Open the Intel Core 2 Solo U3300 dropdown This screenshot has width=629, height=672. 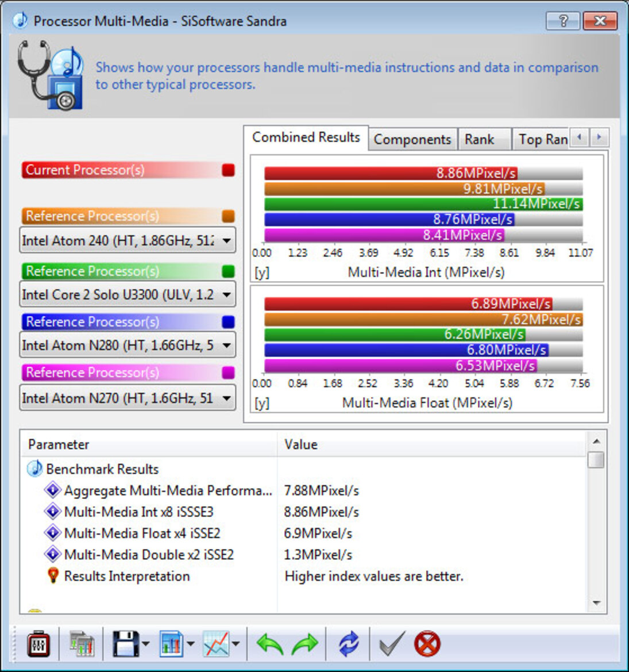coord(128,294)
